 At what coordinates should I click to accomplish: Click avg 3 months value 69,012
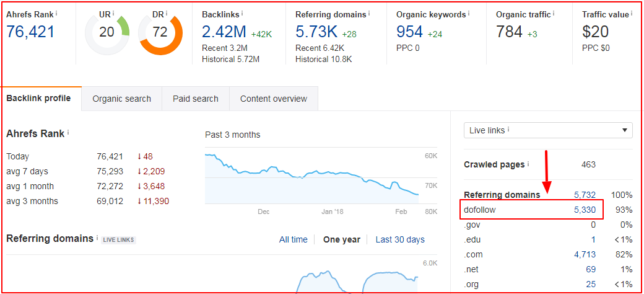click(x=110, y=201)
